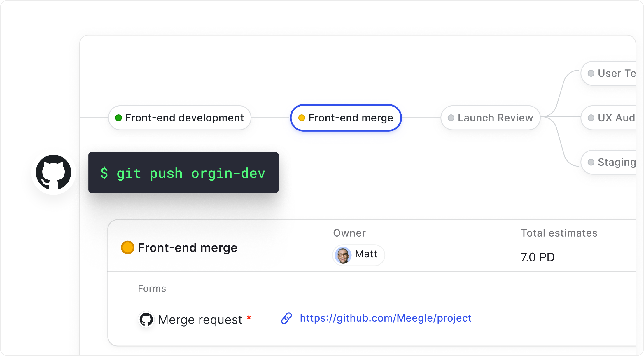Select the Front-end merge node in the workflow
The height and width of the screenshot is (356, 644).
(346, 118)
